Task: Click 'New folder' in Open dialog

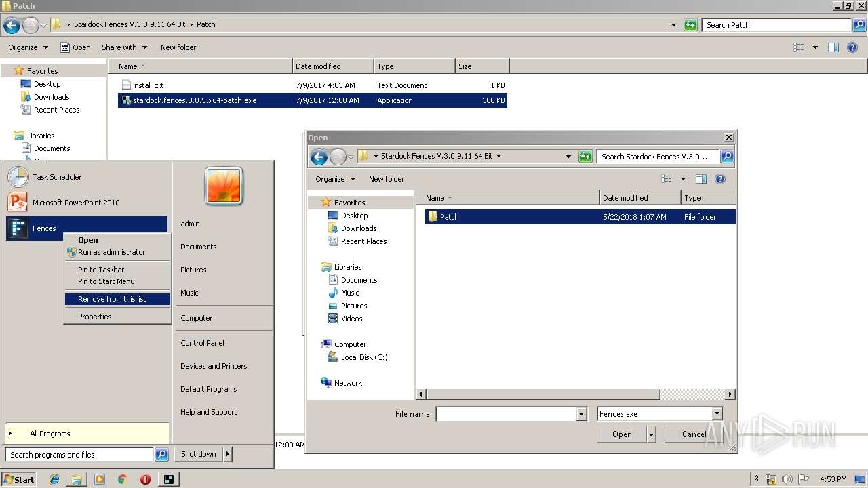Action: coord(387,179)
